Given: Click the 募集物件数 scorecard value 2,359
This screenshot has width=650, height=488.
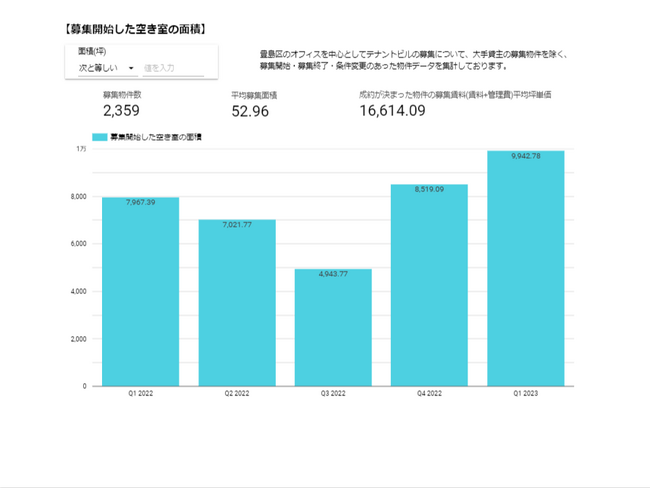Looking at the screenshot, I should point(123,111).
